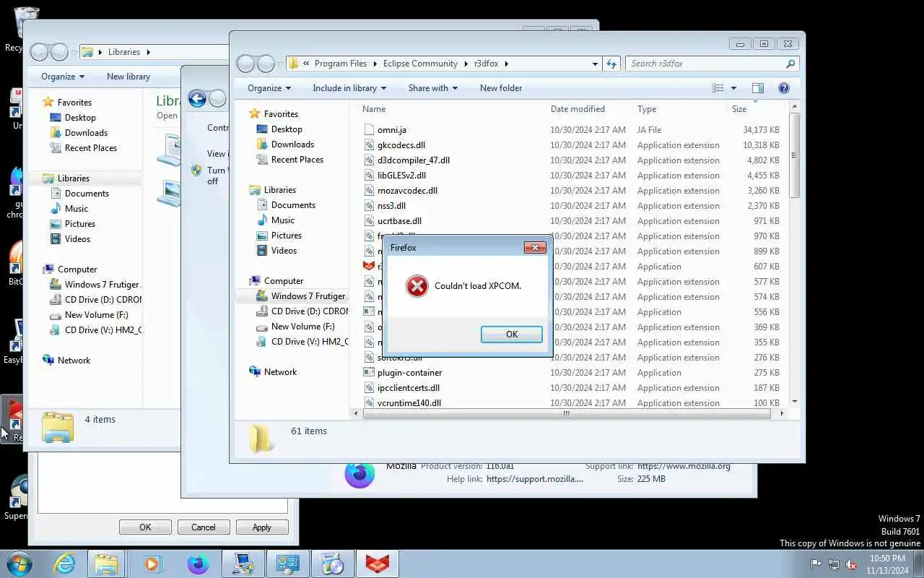Click the Search r3dfox field
924x578 pixels.
coord(712,64)
